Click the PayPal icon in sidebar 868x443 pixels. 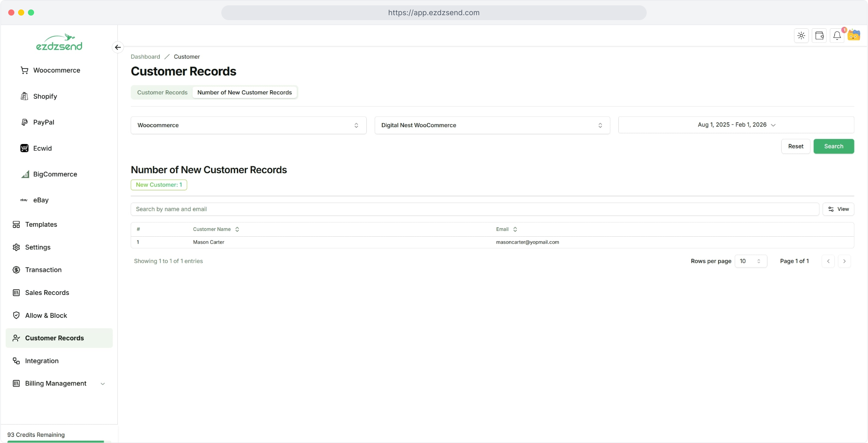point(24,122)
